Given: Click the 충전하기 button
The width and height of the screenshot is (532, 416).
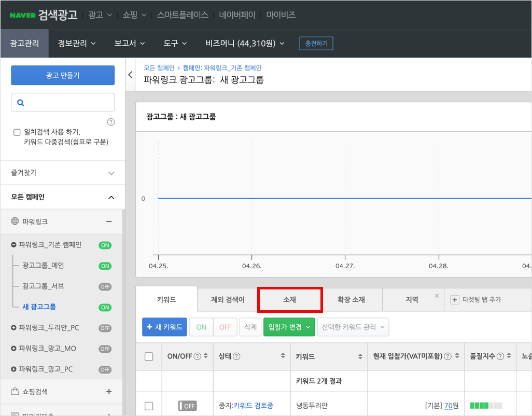Looking at the screenshot, I should [x=316, y=44].
